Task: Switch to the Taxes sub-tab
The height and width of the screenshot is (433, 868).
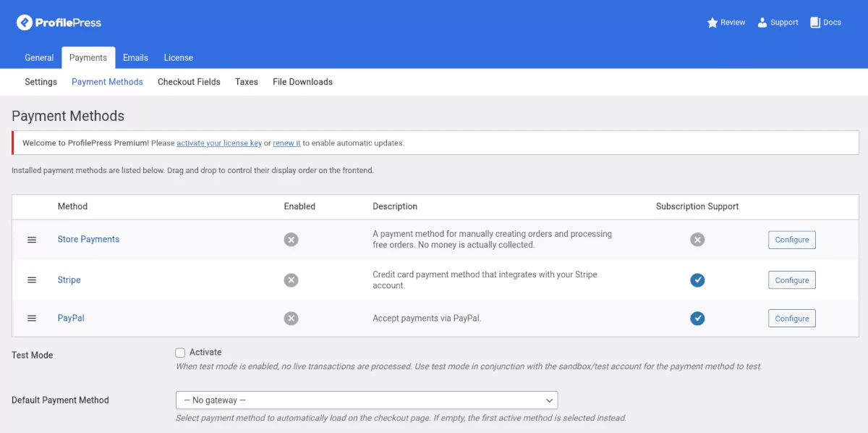Action: coord(247,82)
